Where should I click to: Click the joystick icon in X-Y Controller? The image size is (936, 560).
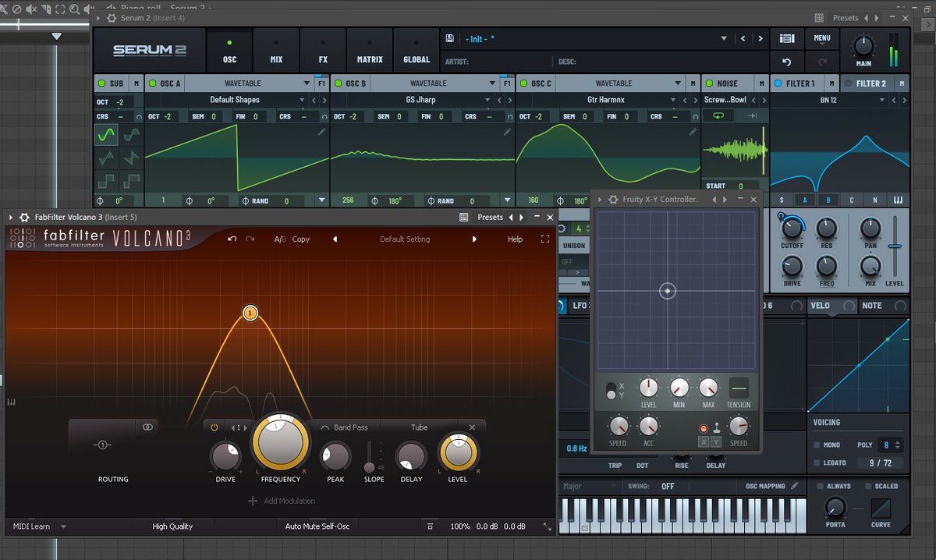coord(715,428)
